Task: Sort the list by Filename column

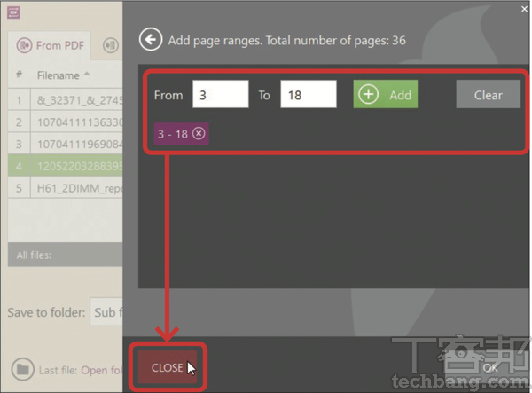Action: tap(63, 75)
